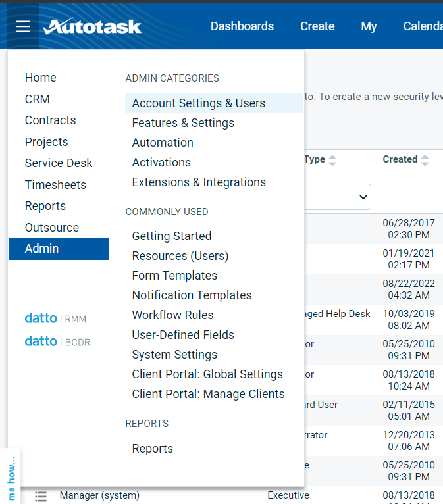
Task: Open Account Settings & Users category
Action: pyautogui.click(x=214, y=103)
